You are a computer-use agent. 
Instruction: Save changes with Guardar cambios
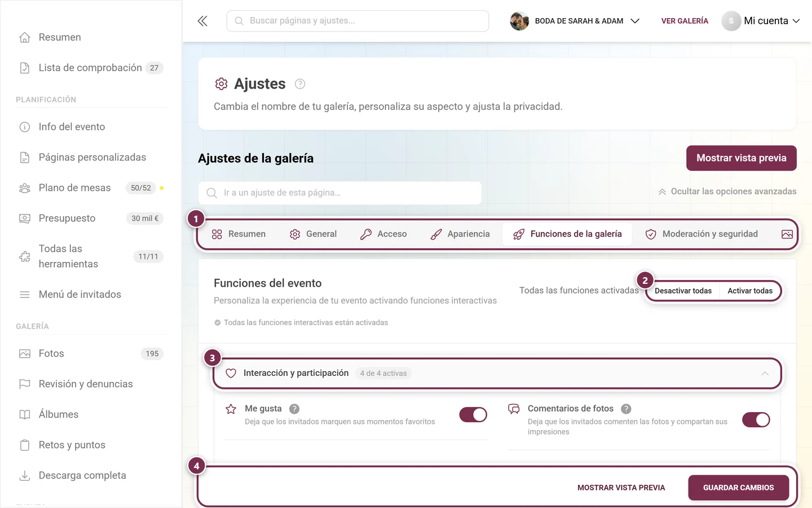tap(739, 488)
